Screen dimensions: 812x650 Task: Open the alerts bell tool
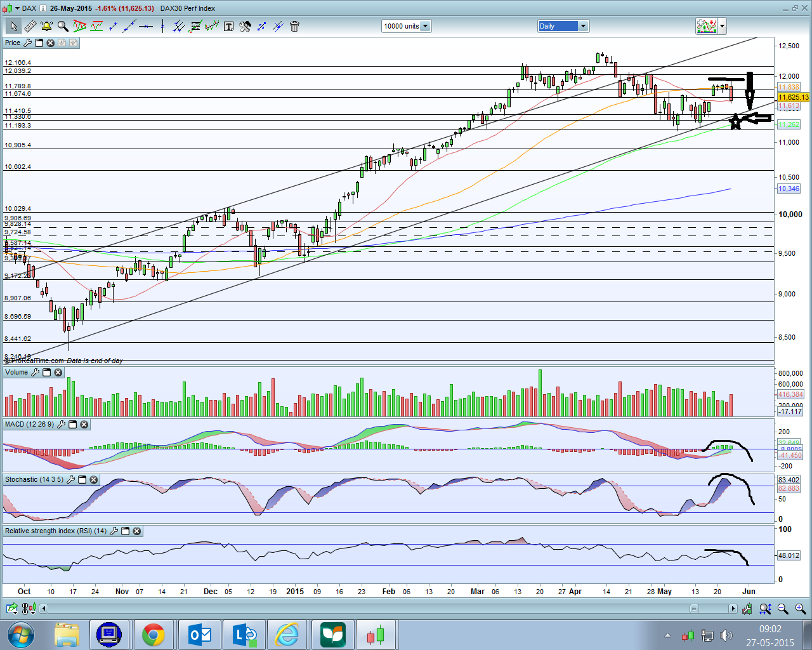(x=46, y=26)
